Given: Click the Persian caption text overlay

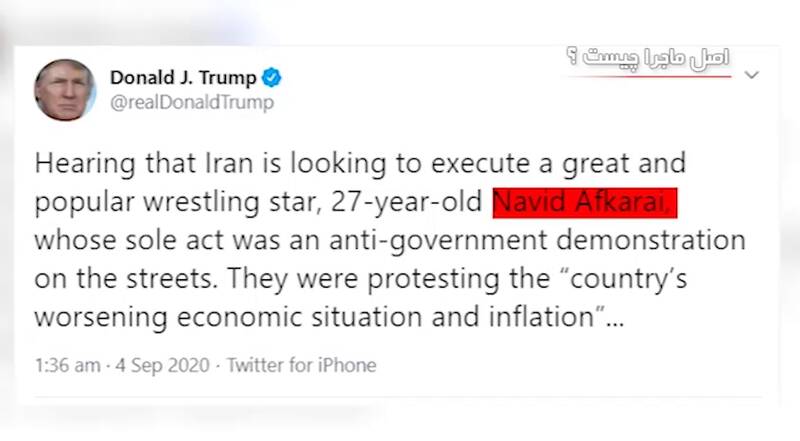Looking at the screenshot, I should click(648, 58).
